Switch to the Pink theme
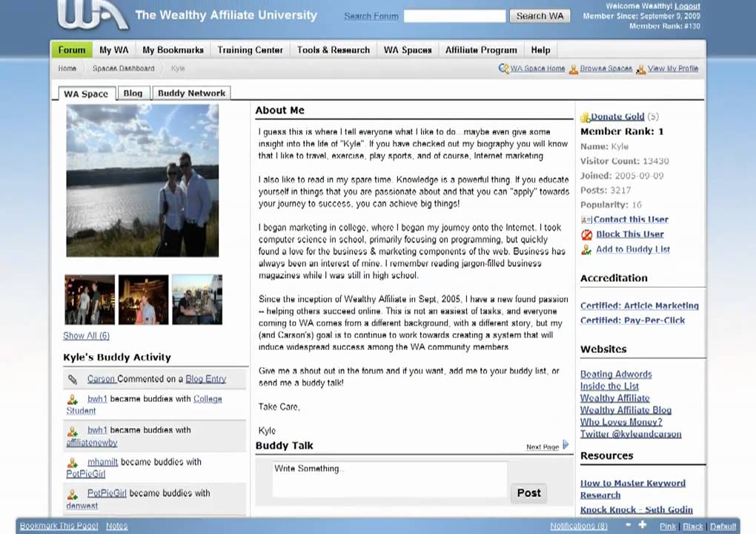This screenshot has height=534, width=756. [668, 527]
